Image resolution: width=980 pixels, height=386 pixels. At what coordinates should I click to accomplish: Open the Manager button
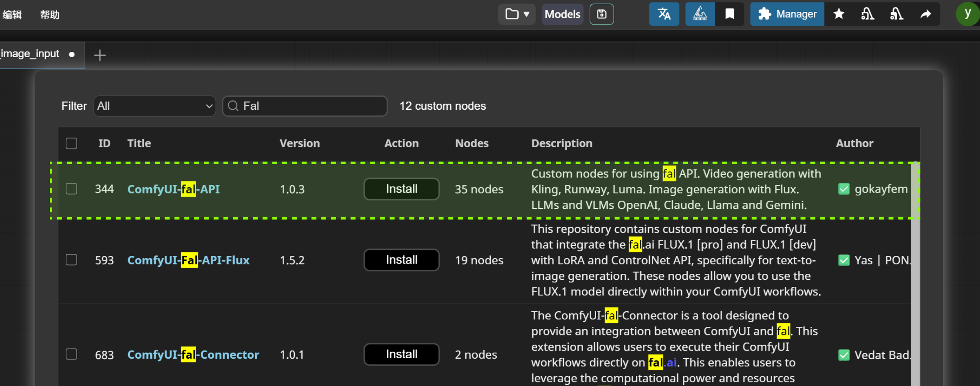[x=787, y=14]
